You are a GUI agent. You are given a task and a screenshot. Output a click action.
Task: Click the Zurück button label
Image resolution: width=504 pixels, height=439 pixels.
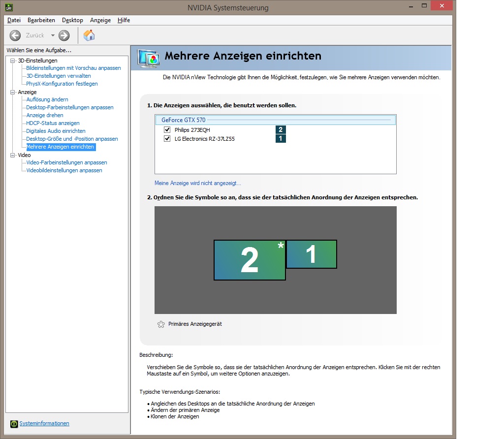[35, 35]
